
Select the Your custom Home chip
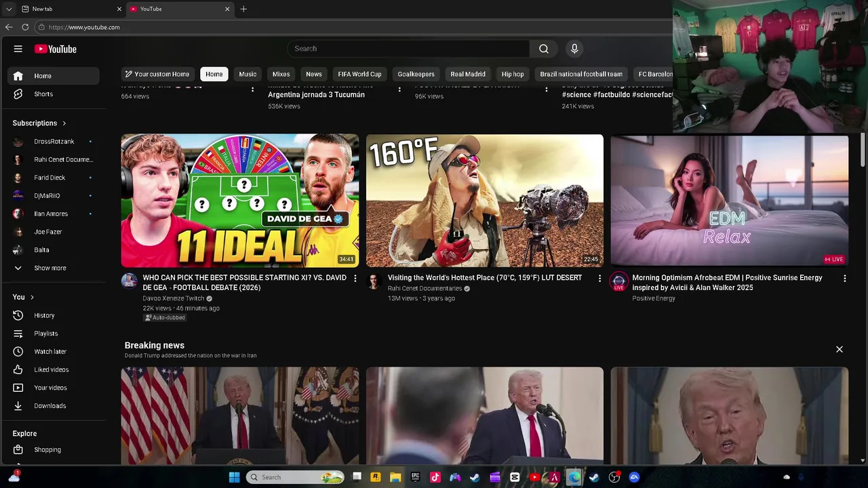pos(157,74)
